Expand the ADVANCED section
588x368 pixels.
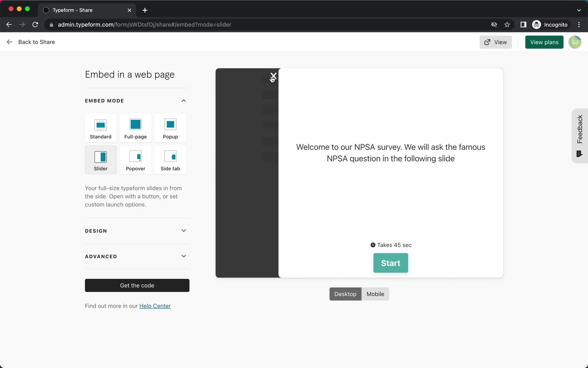[x=183, y=256]
